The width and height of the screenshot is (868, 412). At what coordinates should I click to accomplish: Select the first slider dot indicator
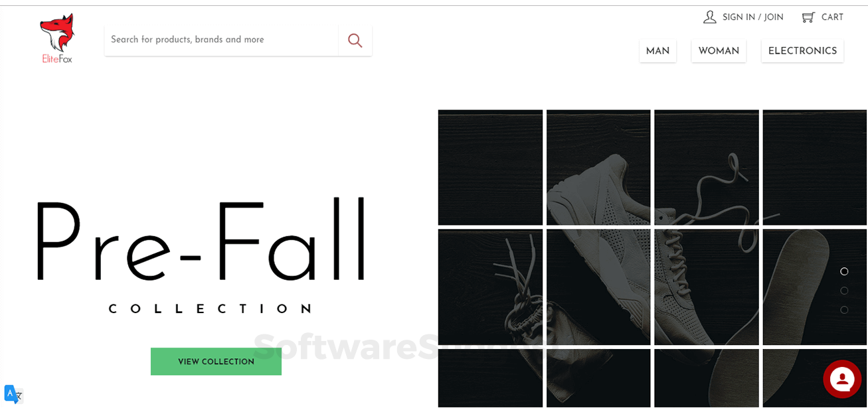pos(844,271)
